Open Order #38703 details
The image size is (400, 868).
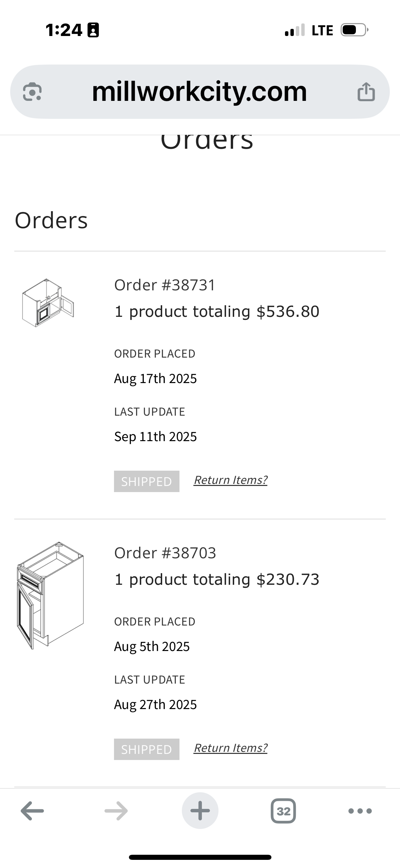pyautogui.click(x=165, y=553)
